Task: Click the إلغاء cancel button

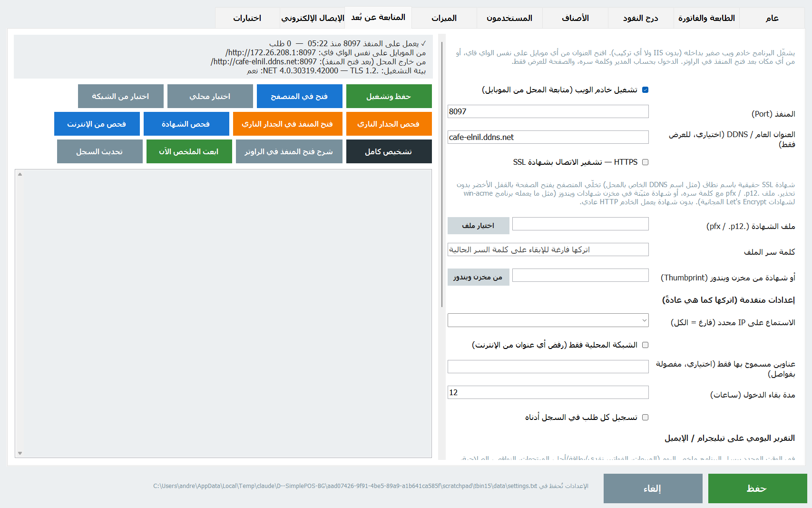Action: (x=653, y=488)
